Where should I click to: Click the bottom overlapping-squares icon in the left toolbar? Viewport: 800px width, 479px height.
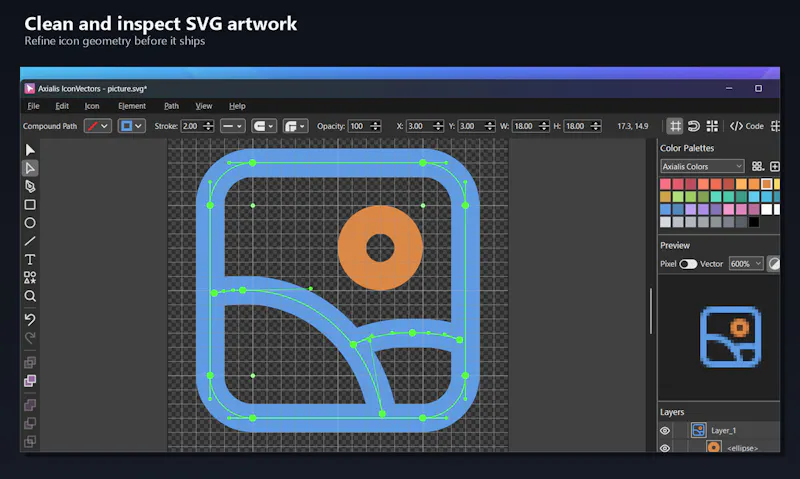point(30,441)
